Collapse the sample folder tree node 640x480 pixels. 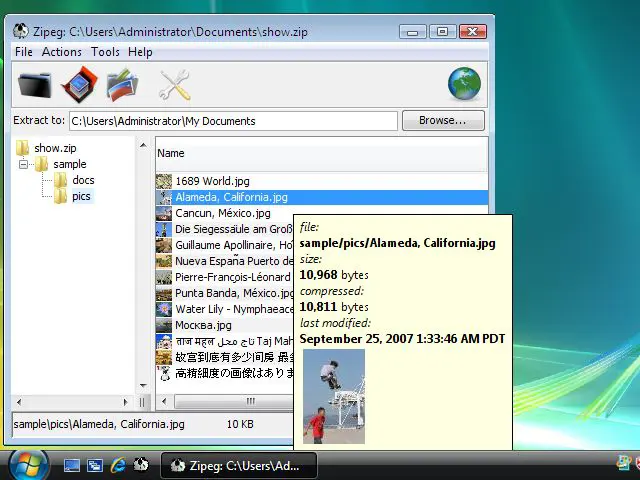coord(23,164)
